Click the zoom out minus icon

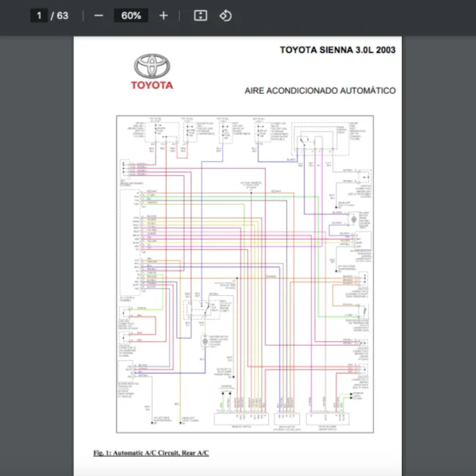[x=98, y=16]
